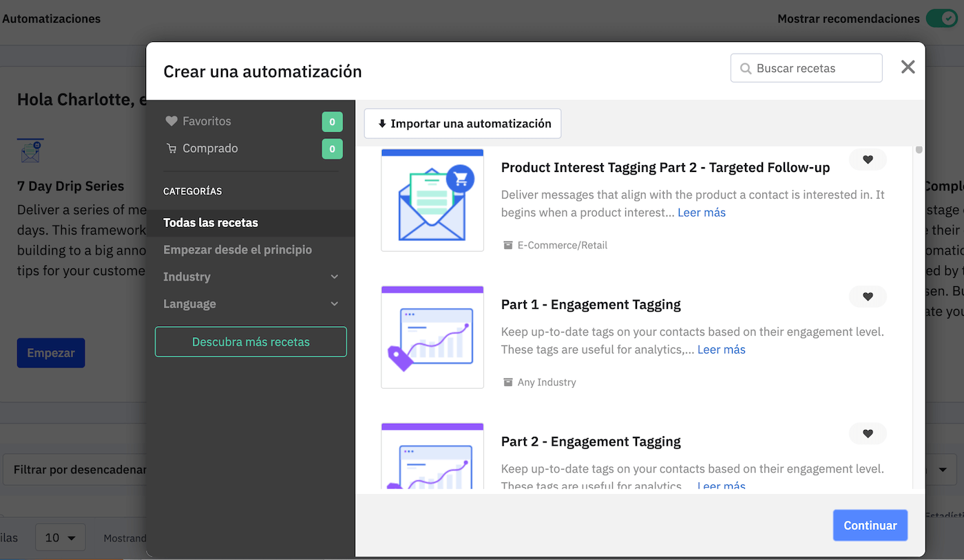Click Part 2 - Engagement Tagging title
The width and height of the screenshot is (964, 560).
point(591,441)
